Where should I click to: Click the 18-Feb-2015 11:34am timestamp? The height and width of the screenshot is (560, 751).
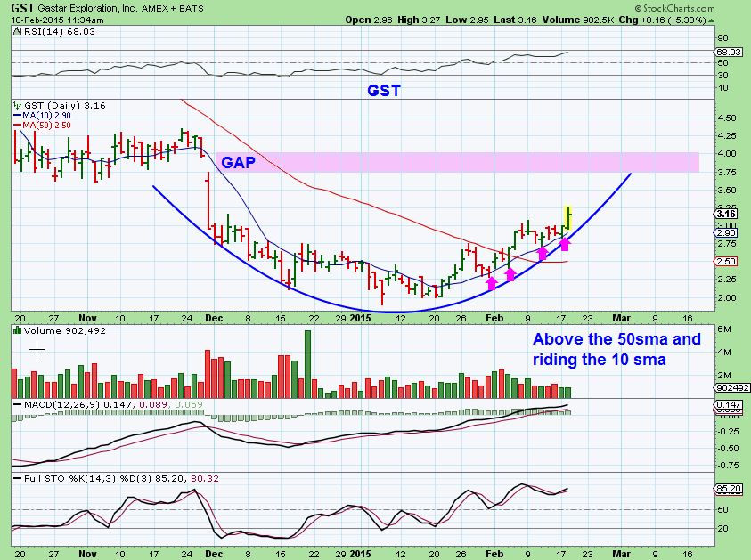(57, 20)
